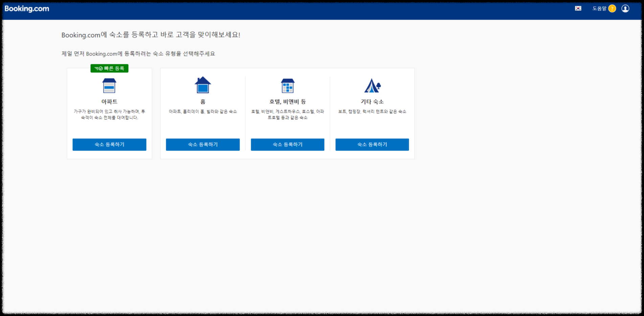Open the user account profile icon
This screenshot has height=316, width=644.
click(625, 8)
